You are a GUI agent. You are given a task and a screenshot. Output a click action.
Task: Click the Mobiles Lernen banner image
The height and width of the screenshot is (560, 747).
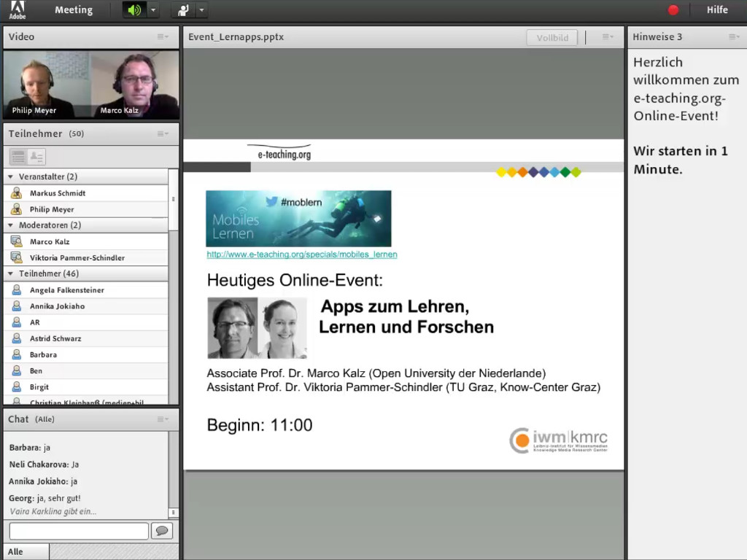(x=298, y=219)
